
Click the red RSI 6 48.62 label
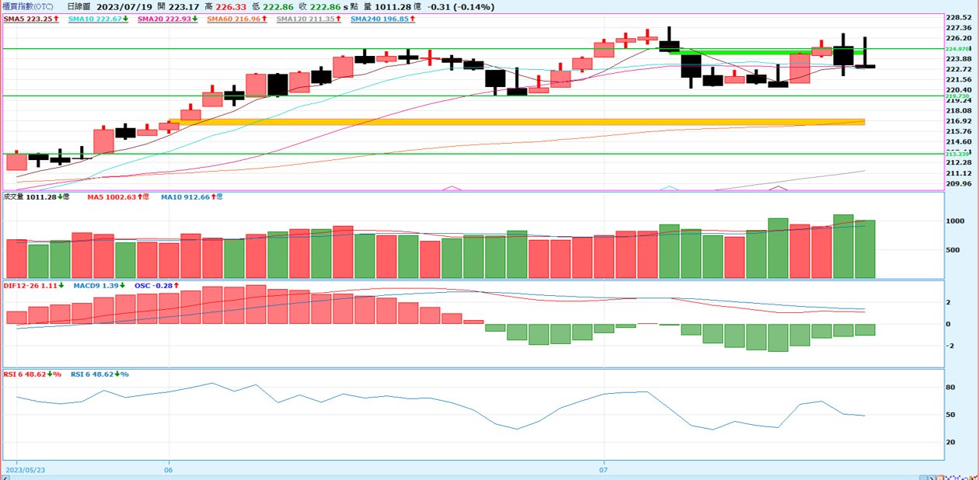point(33,374)
